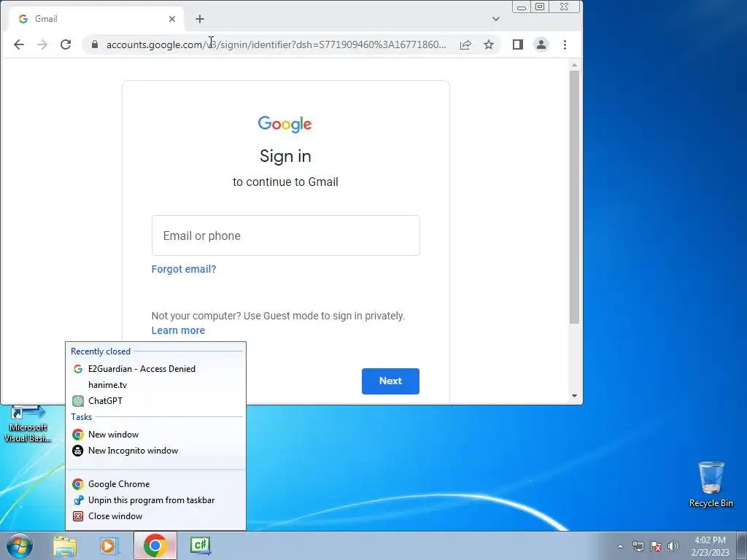This screenshot has height=560, width=747.
Task: Click the Chrome taskbar button
Action: [155, 545]
